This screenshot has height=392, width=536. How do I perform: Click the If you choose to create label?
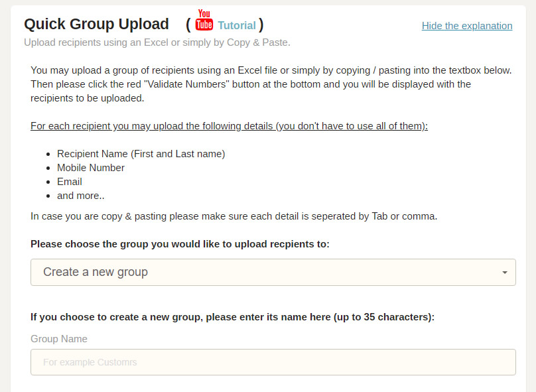point(232,317)
